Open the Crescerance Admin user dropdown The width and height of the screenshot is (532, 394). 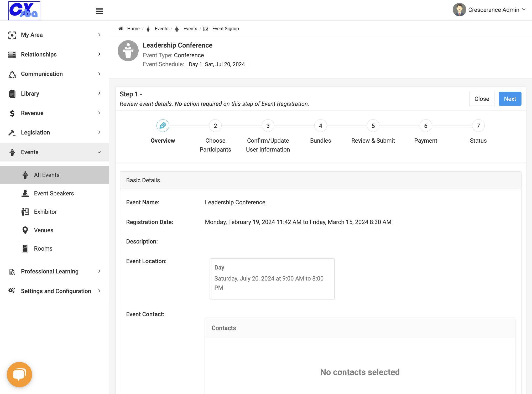point(489,10)
